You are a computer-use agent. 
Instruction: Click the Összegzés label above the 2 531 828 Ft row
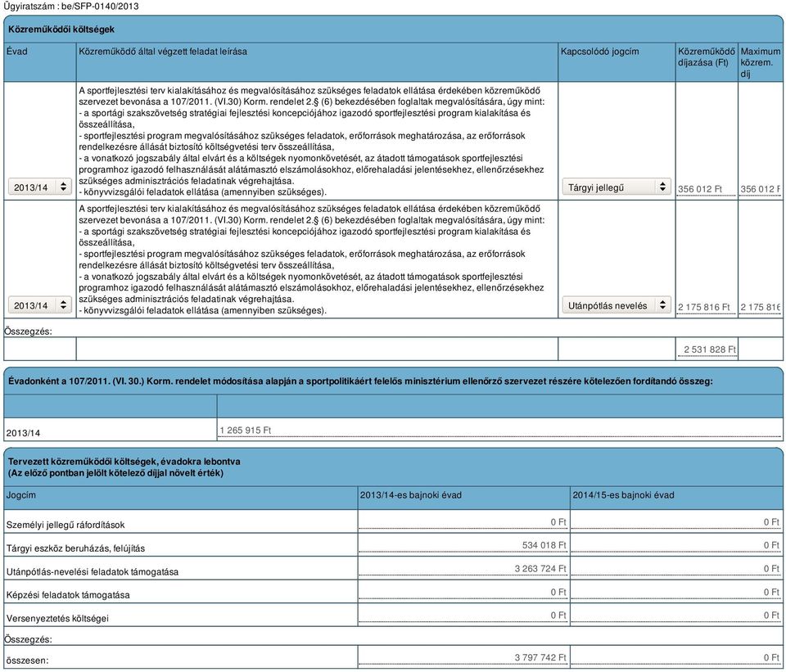(x=28, y=331)
